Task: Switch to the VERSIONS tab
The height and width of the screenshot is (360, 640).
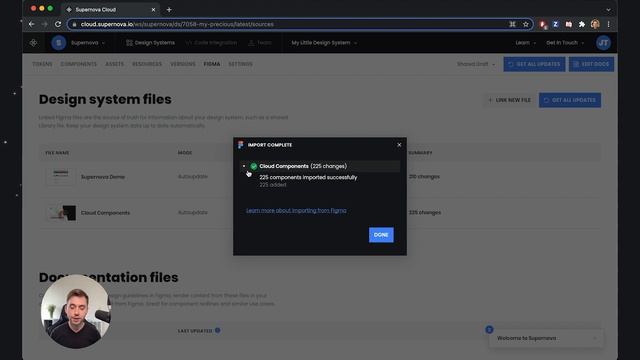Action: (183, 64)
